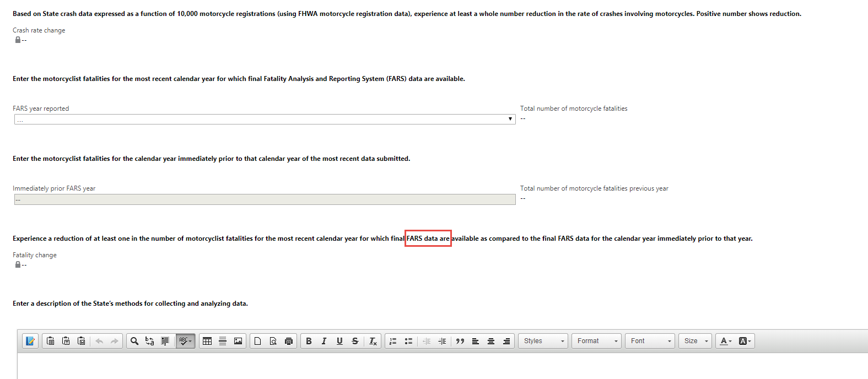Open the Size dropdown
868x379 pixels.
click(x=696, y=341)
